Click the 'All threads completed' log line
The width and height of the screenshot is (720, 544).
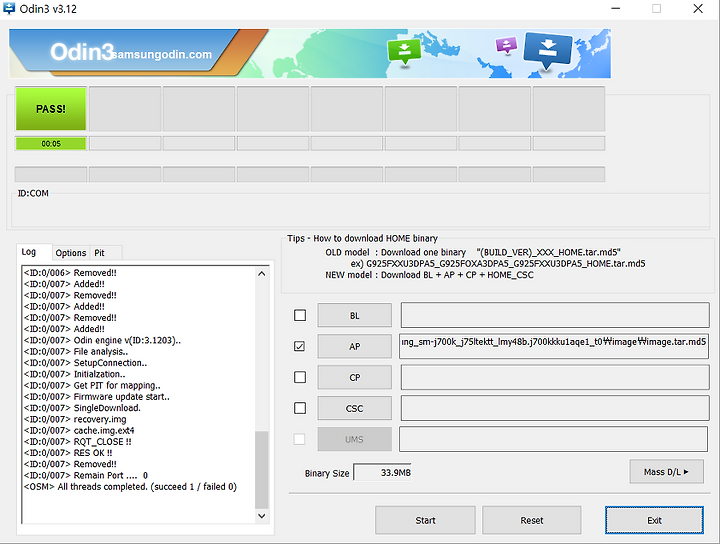(x=130, y=487)
